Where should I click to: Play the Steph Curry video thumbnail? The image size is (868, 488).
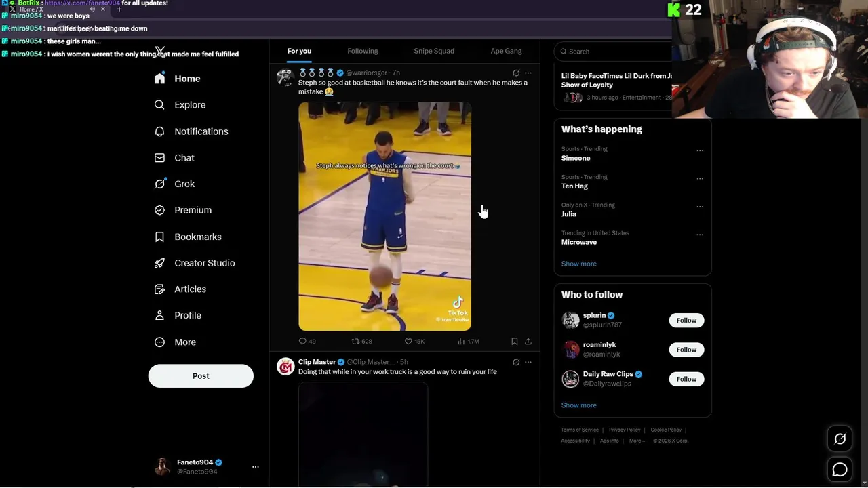384,216
